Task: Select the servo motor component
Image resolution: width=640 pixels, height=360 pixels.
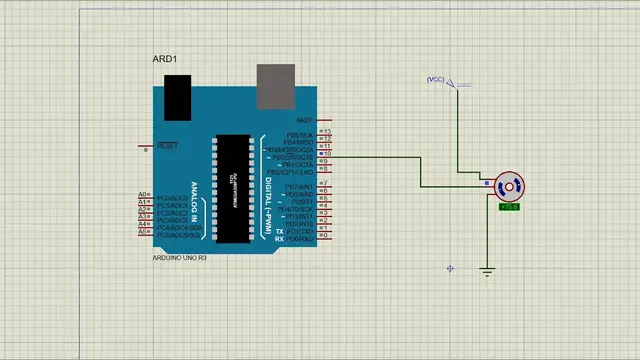Action: click(509, 187)
